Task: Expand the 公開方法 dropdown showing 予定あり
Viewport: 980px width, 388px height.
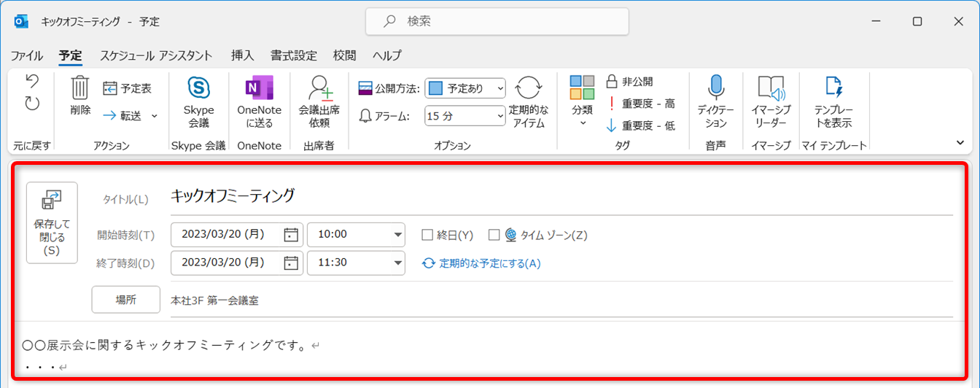Action: click(x=499, y=88)
